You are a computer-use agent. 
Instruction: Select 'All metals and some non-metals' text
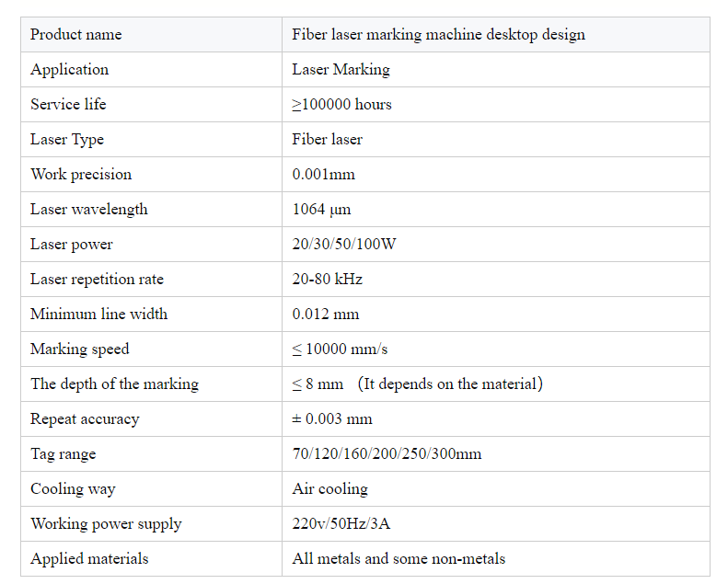click(x=399, y=558)
